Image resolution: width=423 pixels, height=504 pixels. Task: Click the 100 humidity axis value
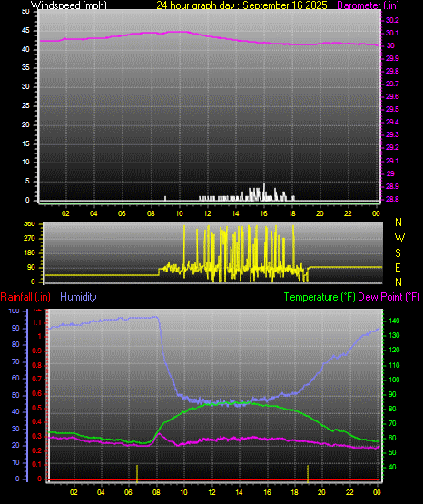tap(15, 311)
